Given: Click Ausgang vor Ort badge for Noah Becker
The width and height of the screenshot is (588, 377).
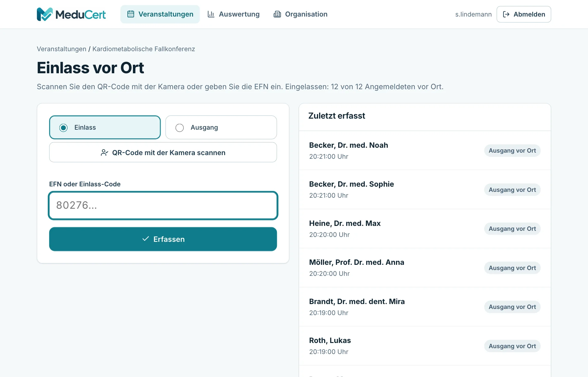Looking at the screenshot, I should [512, 150].
